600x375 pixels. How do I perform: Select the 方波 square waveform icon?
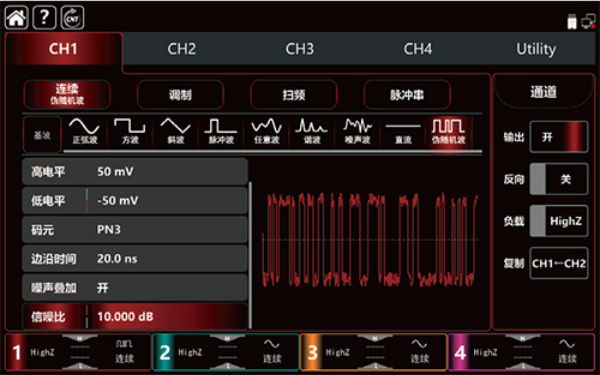130,132
